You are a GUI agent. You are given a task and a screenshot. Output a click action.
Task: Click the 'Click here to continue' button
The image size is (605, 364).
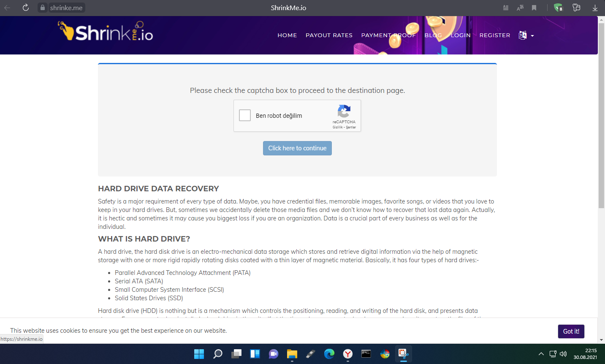click(297, 148)
